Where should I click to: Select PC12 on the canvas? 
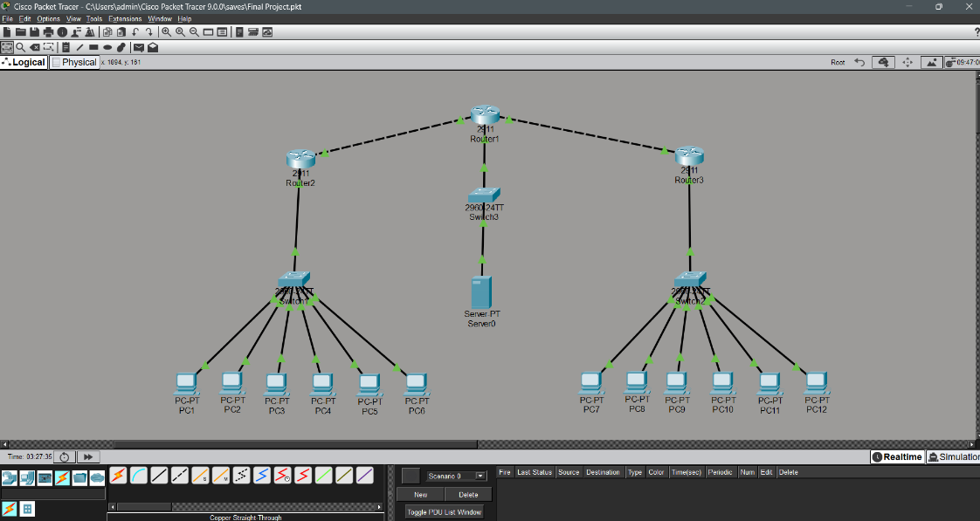[817, 384]
